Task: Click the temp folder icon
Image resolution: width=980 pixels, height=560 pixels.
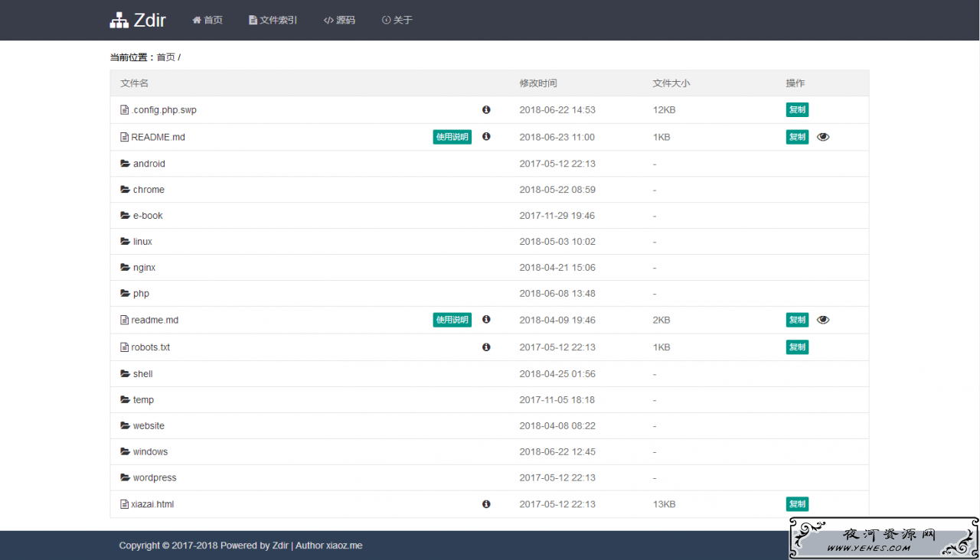Action: point(125,400)
